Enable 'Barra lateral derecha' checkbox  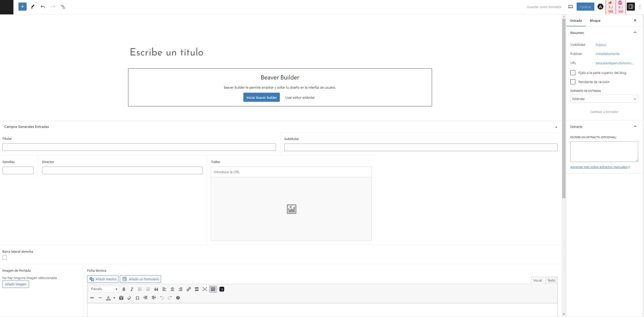pos(5,257)
